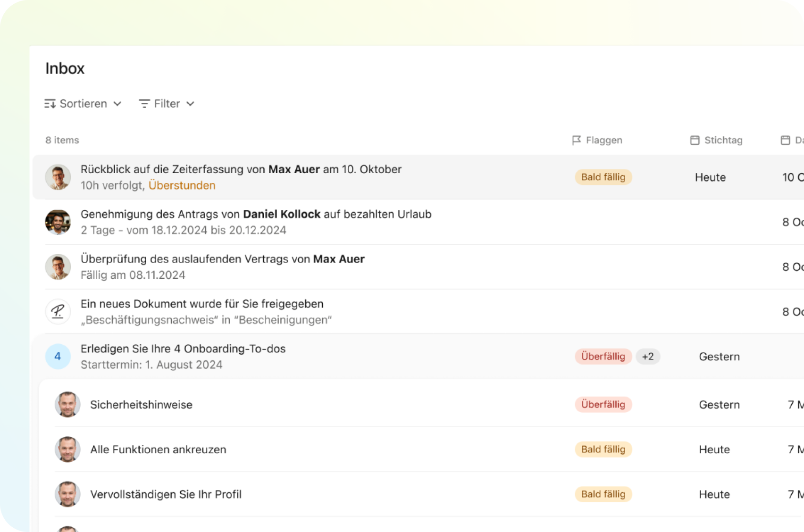The height and width of the screenshot is (532, 804).
Task: Click Heute due date in Zeiterfassung row
Action: click(711, 177)
